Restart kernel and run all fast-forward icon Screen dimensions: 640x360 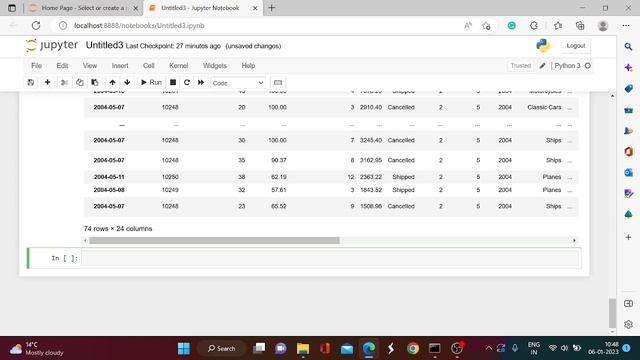[x=201, y=82]
